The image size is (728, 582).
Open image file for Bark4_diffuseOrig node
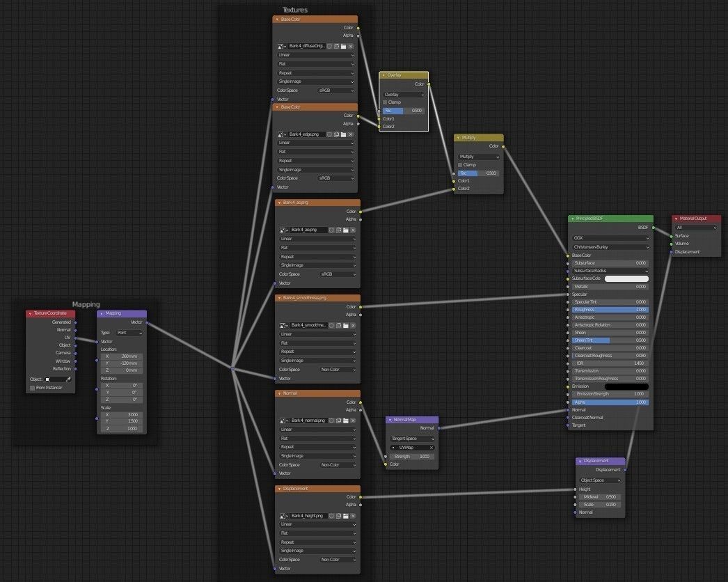[x=344, y=47]
